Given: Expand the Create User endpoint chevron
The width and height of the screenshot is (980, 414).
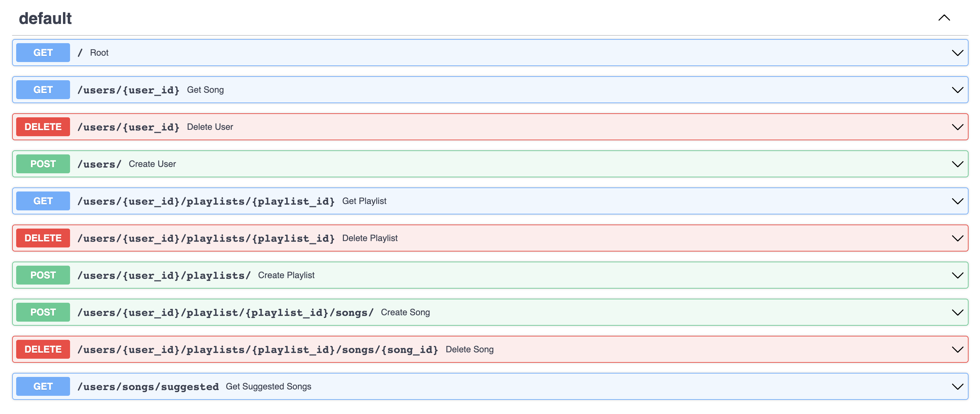Looking at the screenshot, I should pyautogui.click(x=957, y=164).
